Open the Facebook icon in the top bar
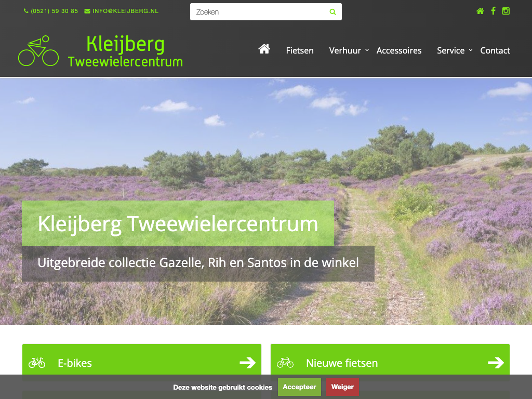Screen dimensions: 532x399 coord(494,11)
